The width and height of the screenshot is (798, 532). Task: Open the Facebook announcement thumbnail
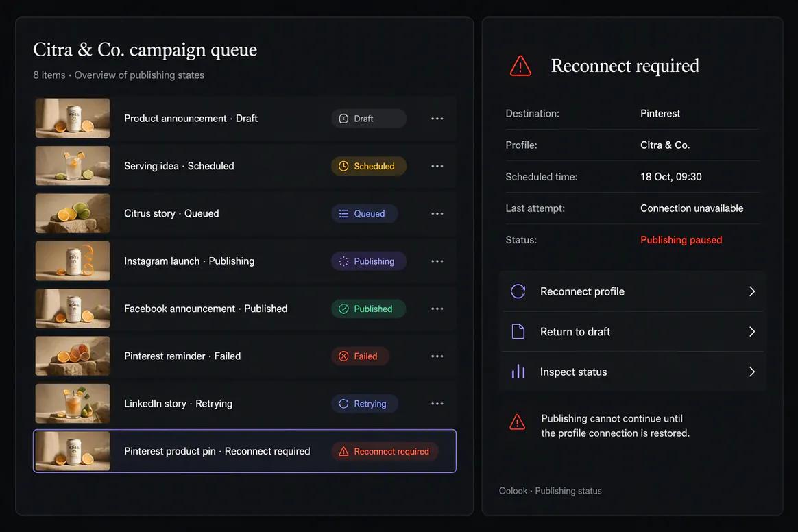point(73,309)
